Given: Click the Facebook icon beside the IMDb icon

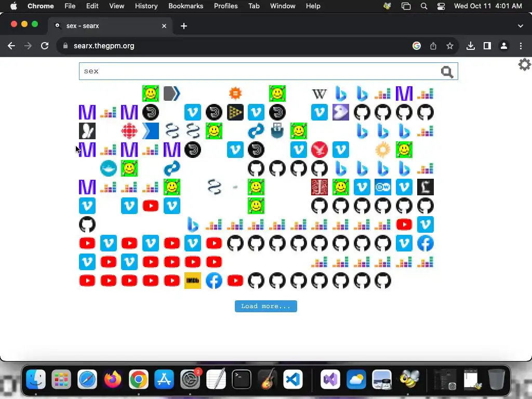Looking at the screenshot, I should coord(214,281).
